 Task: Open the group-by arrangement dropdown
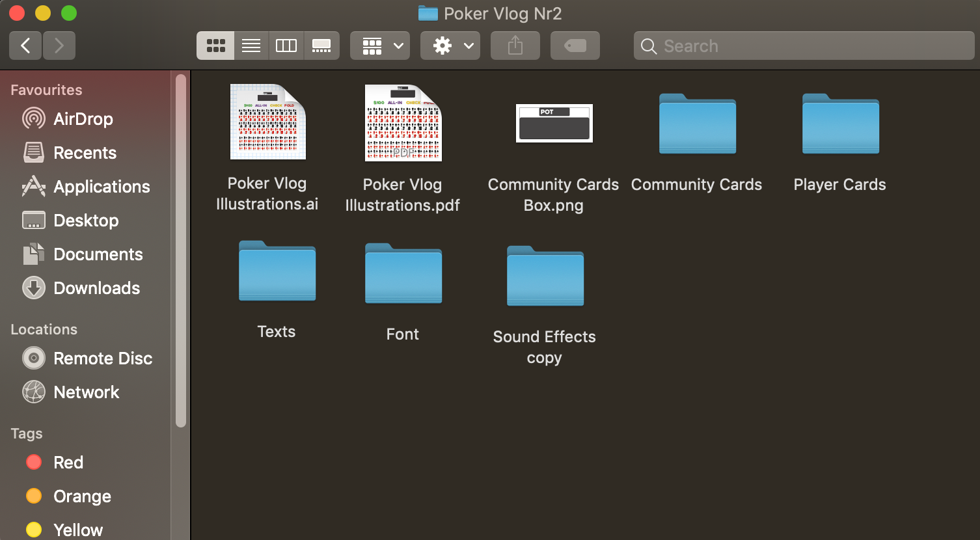(x=380, y=46)
